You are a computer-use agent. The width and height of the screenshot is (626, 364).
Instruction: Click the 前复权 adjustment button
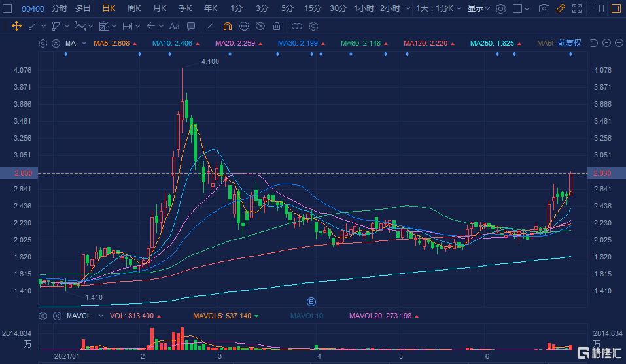tap(568, 43)
